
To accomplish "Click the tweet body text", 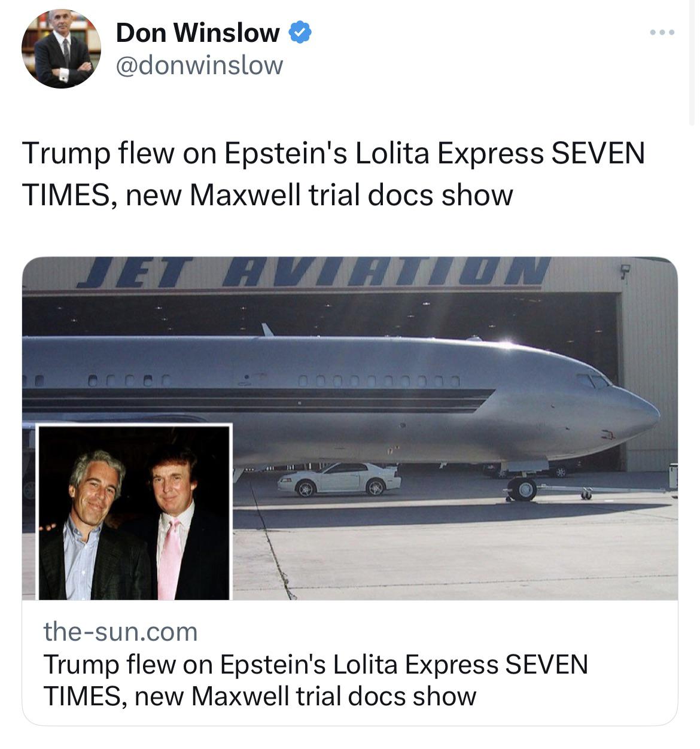I will point(334,173).
